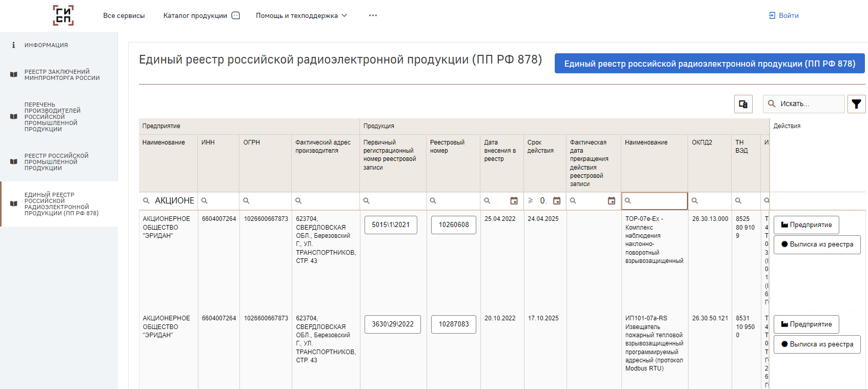Open the three-dots more menu
This screenshot has width=868, height=389.
[x=373, y=15]
